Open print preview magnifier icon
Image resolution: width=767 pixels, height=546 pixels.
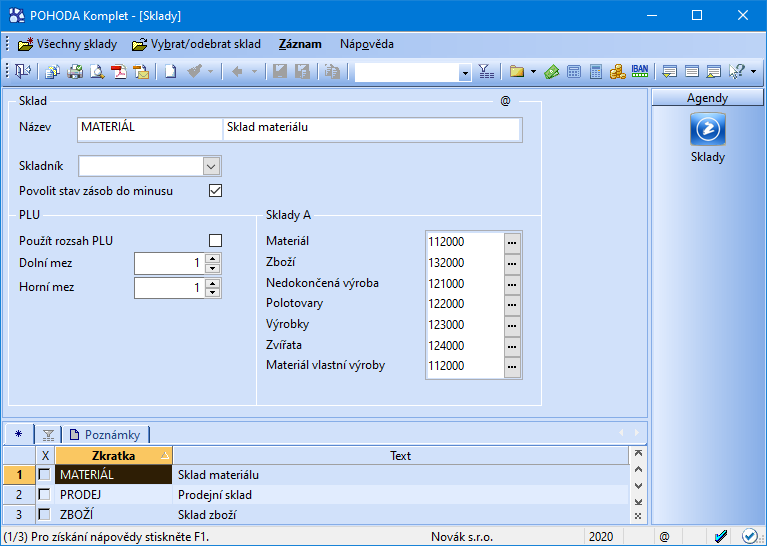pyautogui.click(x=97, y=72)
